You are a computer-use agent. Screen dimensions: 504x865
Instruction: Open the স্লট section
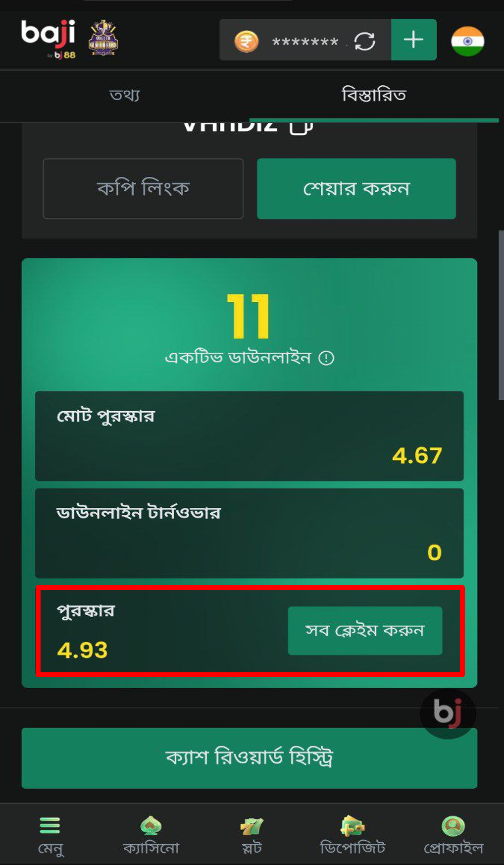(x=252, y=835)
